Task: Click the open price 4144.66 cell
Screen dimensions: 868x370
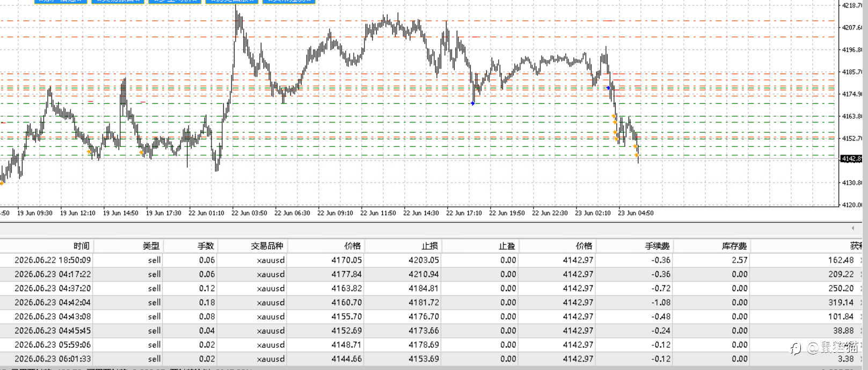Action: click(346, 359)
